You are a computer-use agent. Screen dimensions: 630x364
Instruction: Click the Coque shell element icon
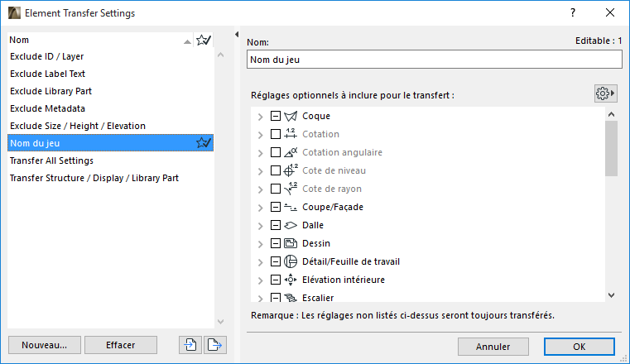pos(291,116)
